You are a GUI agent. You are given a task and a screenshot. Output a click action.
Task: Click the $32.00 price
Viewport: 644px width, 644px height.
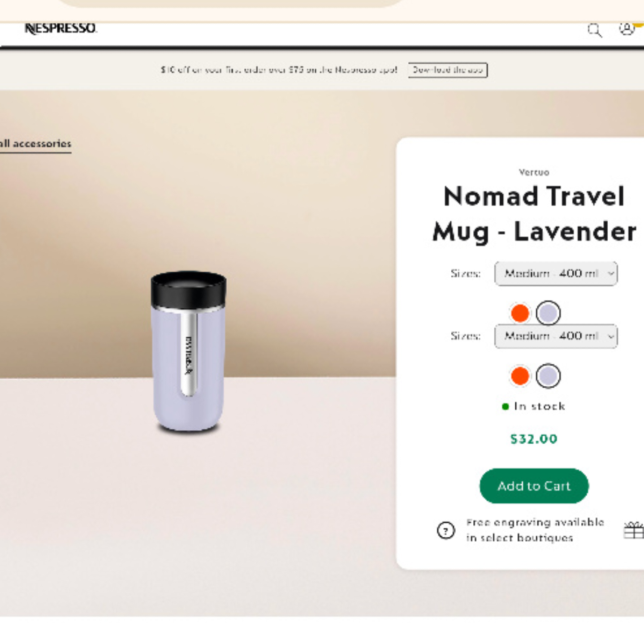[534, 439]
